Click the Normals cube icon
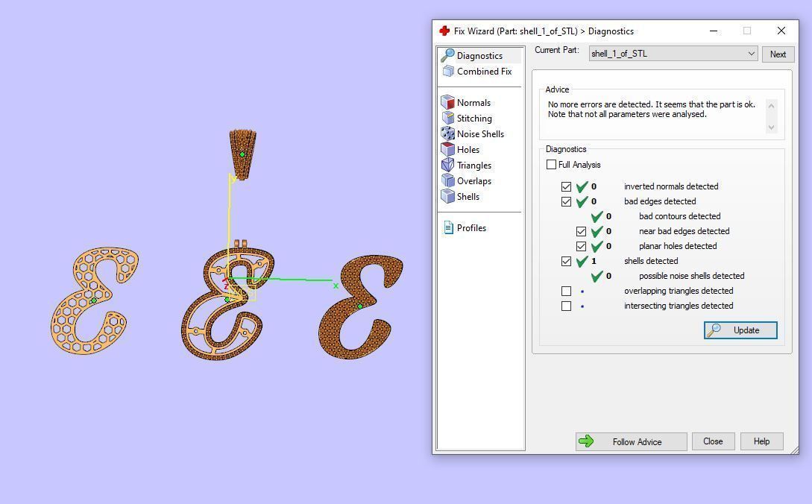The image size is (812, 504). click(447, 103)
